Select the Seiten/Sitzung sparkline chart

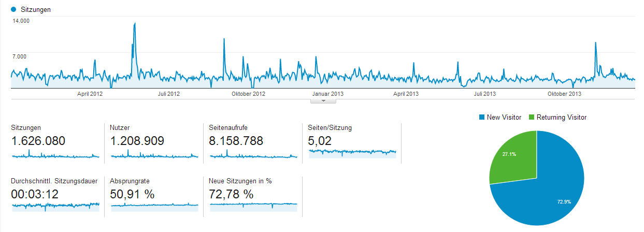(352, 152)
